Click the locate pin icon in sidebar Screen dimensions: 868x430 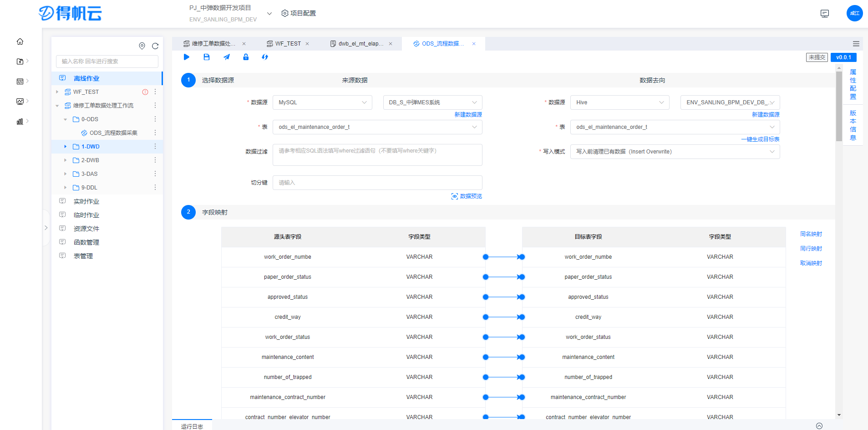(x=142, y=46)
